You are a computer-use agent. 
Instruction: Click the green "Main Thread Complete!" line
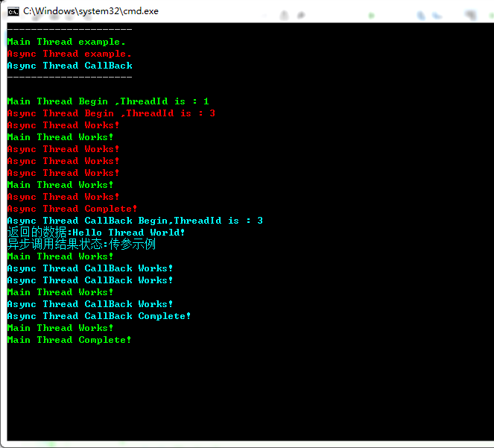[69, 340]
